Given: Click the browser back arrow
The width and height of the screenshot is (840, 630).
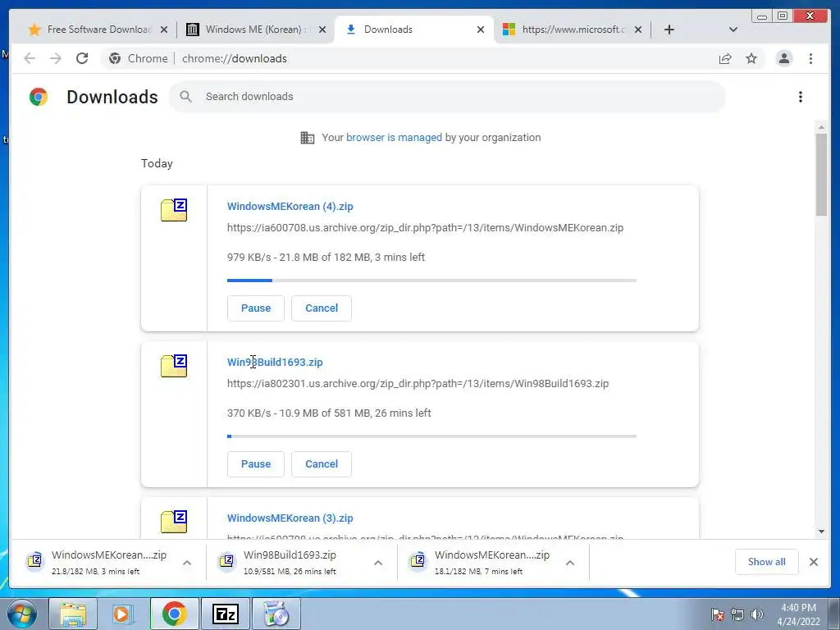Looking at the screenshot, I should pyautogui.click(x=30, y=58).
